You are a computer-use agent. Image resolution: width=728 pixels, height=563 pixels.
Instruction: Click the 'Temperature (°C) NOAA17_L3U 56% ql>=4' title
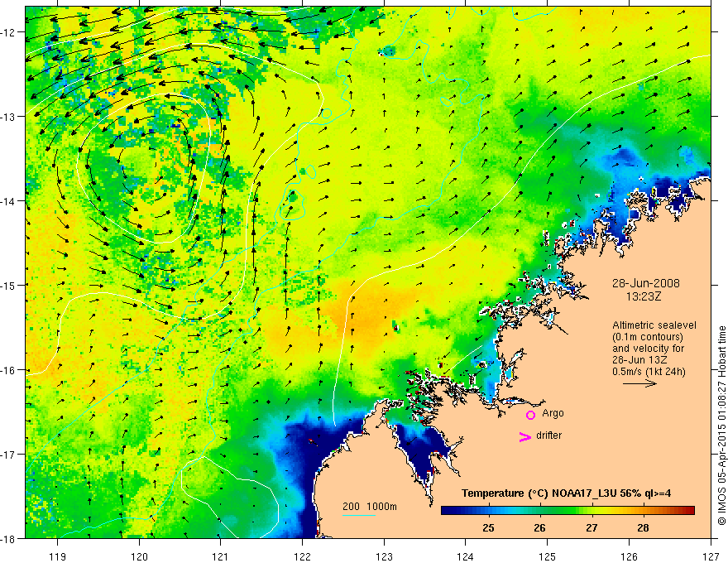[566, 493]
